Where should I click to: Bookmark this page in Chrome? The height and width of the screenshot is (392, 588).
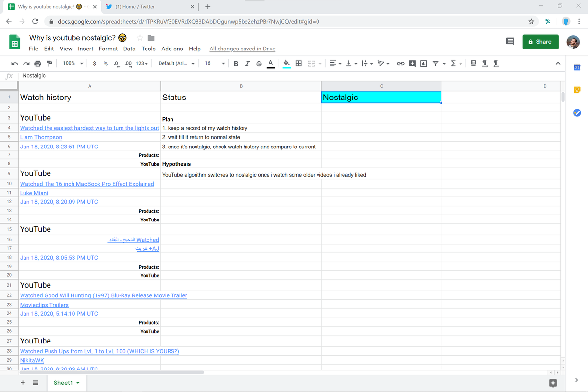tap(531, 22)
